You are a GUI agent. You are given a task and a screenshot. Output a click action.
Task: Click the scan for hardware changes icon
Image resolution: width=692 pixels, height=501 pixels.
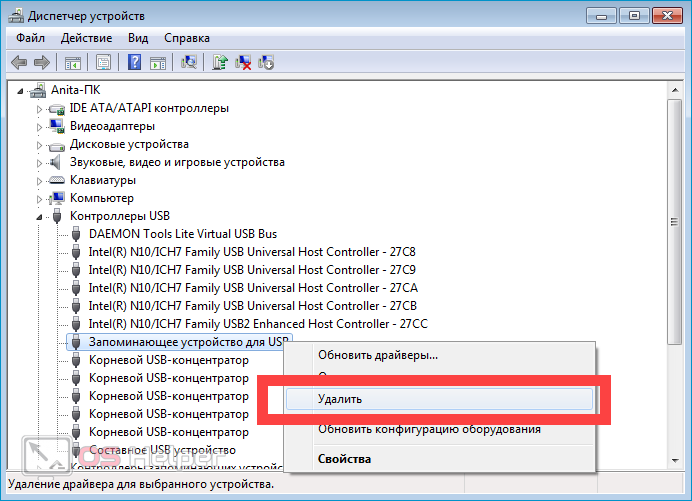pyautogui.click(x=188, y=63)
